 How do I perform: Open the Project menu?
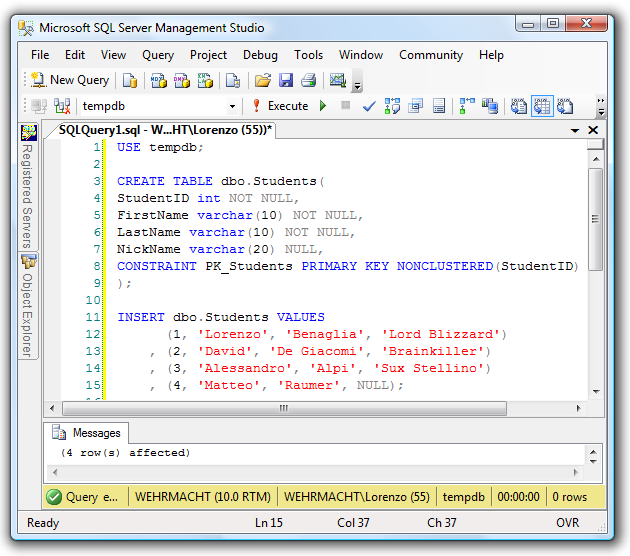208,55
